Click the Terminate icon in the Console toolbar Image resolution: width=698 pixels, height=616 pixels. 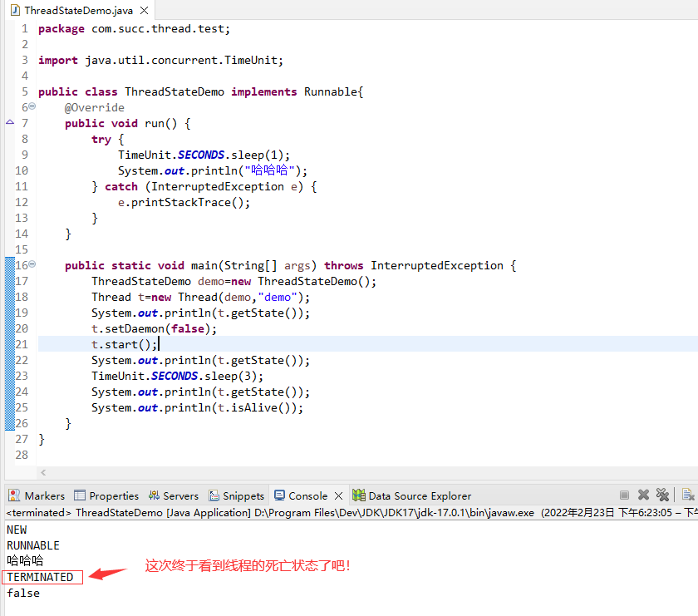(x=624, y=495)
